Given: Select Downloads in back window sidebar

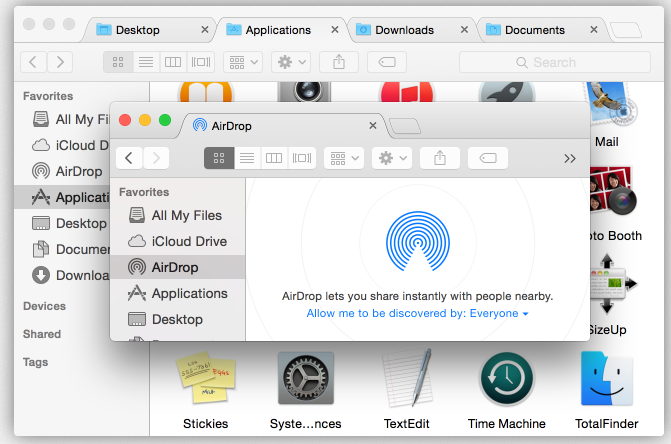Looking at the screenshot, I should pyautogui.click(x=62, y=275).
